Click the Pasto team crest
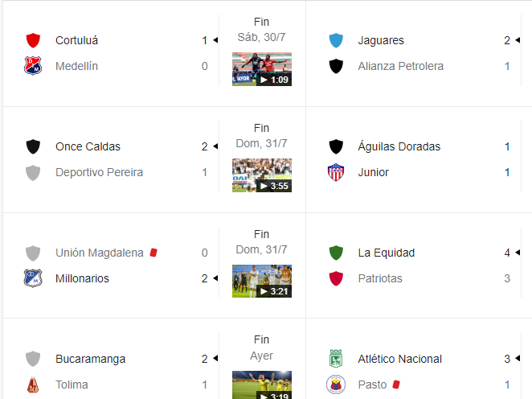Viewport: 532px width, 399px height. click(336, 385)
